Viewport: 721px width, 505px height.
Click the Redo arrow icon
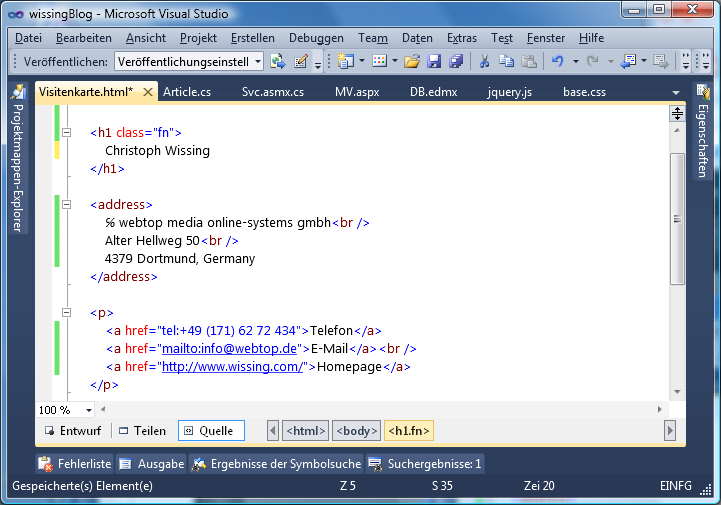point(593,61)
